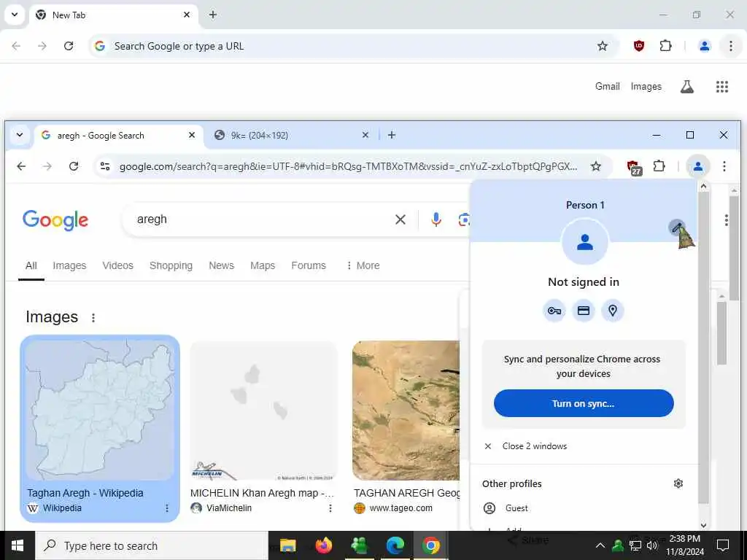The height and width of the screenshot is (560, 747).
Task: Search by image with Lens icon
Action: click(463, 219)
